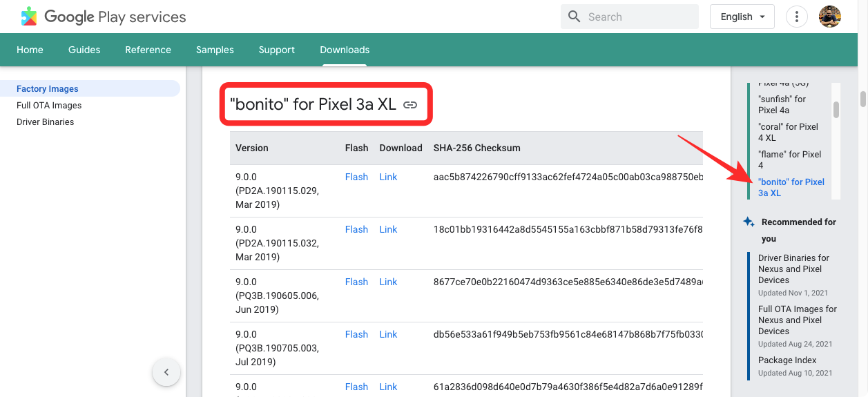Viewport: 868px width, 397px height.
Task: Jump to "sunfish" for Pixel 4a
Action: pyautogui.click(x=782, y=105)
